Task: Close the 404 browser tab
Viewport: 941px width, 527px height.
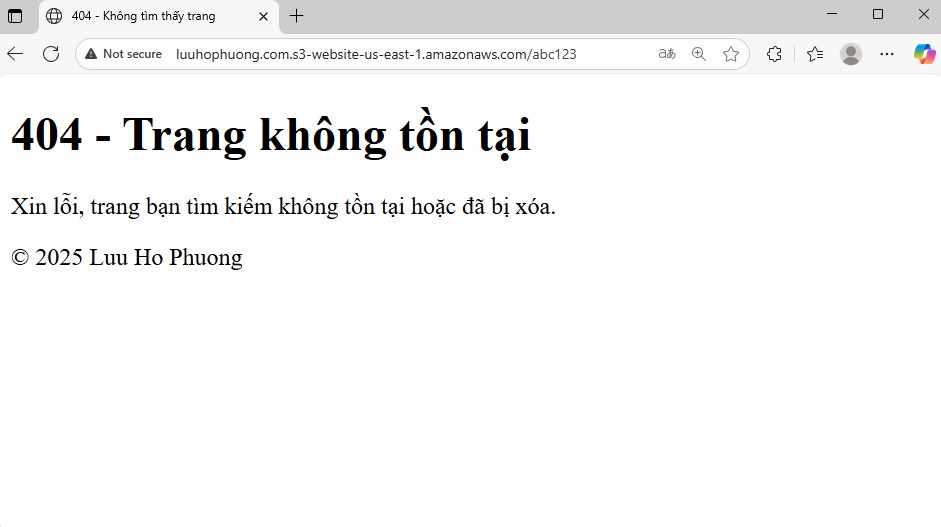Action: [263, 16]
